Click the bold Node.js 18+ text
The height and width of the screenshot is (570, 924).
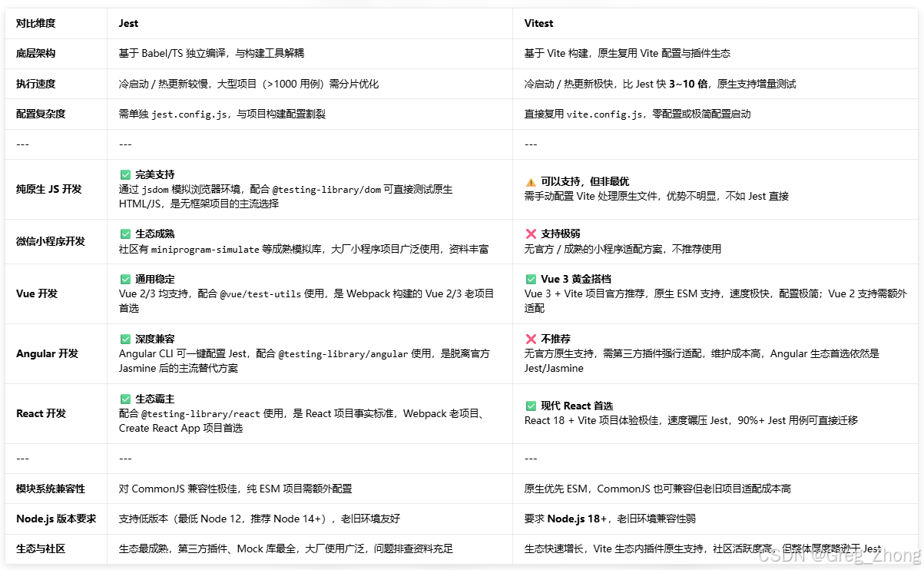[577, 519]
